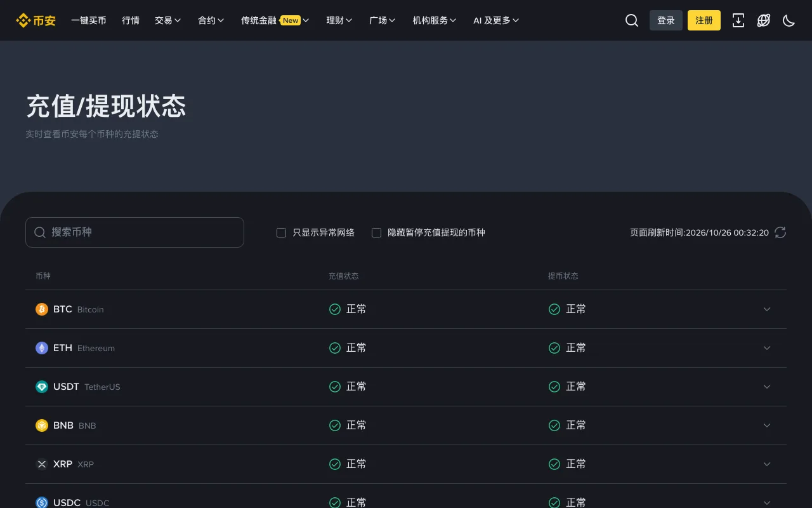Open the 交易 dropdown menu
The width and height of the screenshot is (812, 508).
168,20
